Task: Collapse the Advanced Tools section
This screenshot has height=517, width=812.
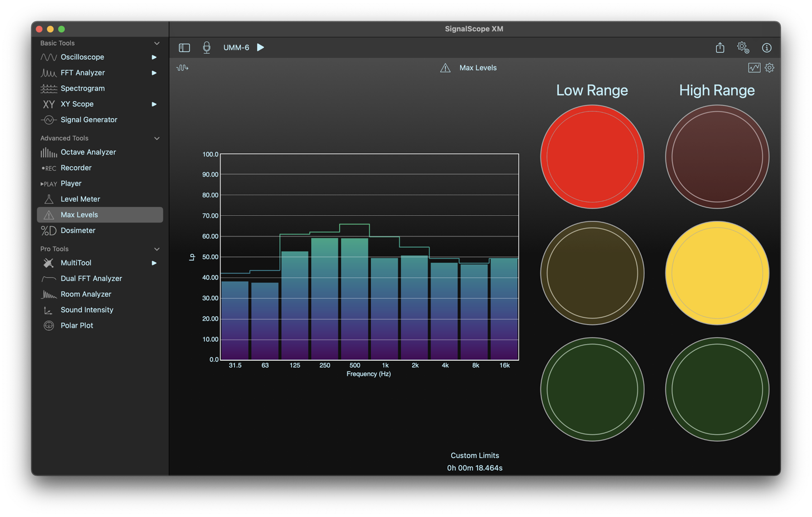Action: coord(157,138)
